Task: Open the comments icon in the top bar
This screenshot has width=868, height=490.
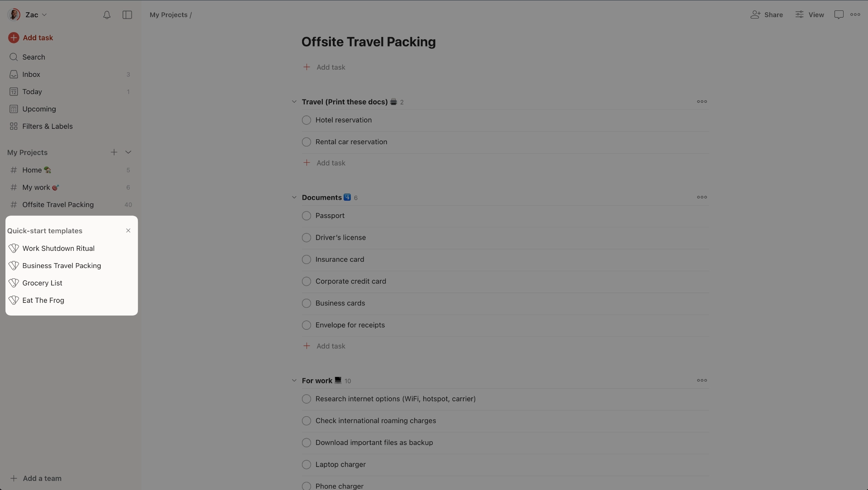Action: pyautogui.click(x=839, y=15)
